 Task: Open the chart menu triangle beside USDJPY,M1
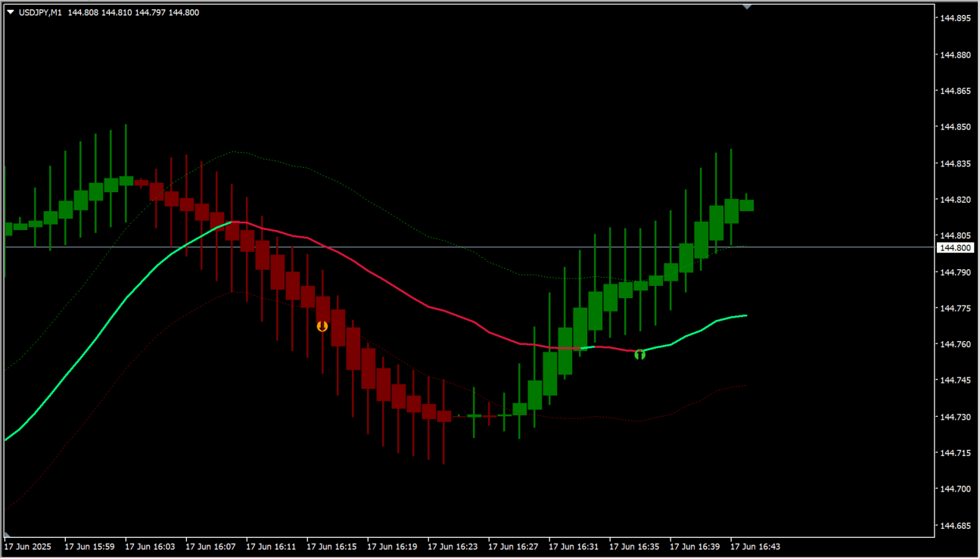[10, 12]
